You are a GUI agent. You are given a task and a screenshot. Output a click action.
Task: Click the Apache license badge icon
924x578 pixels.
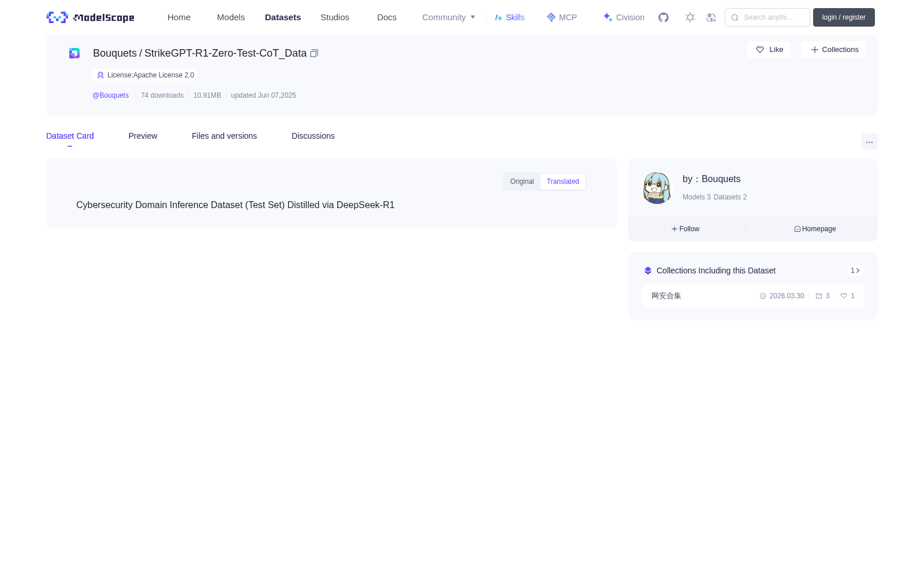[x=100, y=75]
